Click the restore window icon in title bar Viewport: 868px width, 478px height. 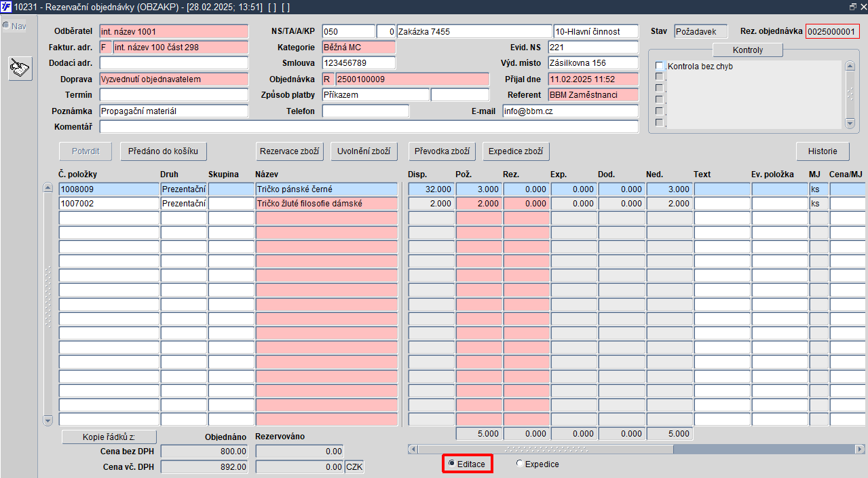click(x=852, y=6)
